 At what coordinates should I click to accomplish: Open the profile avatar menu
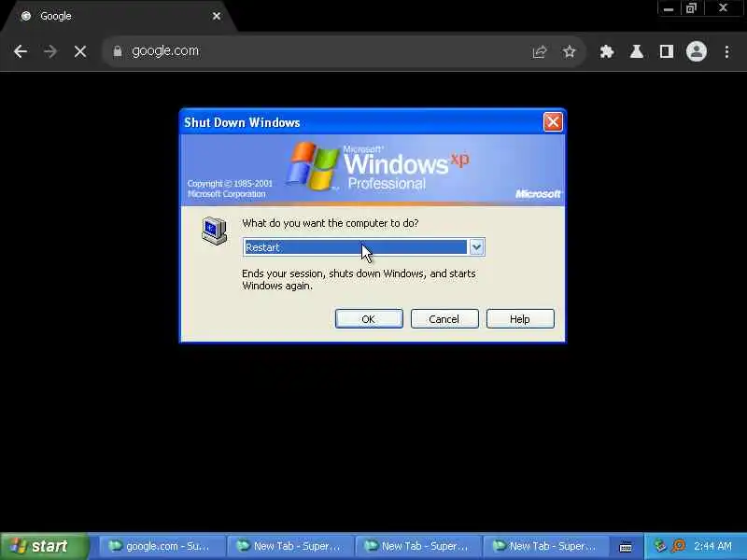(x=696, y=51)
